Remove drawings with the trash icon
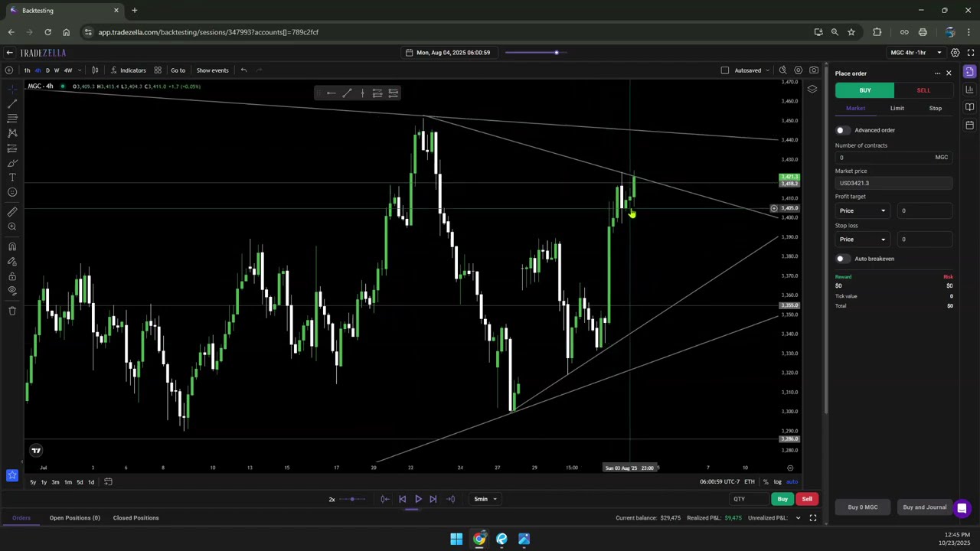 (12, 311)
